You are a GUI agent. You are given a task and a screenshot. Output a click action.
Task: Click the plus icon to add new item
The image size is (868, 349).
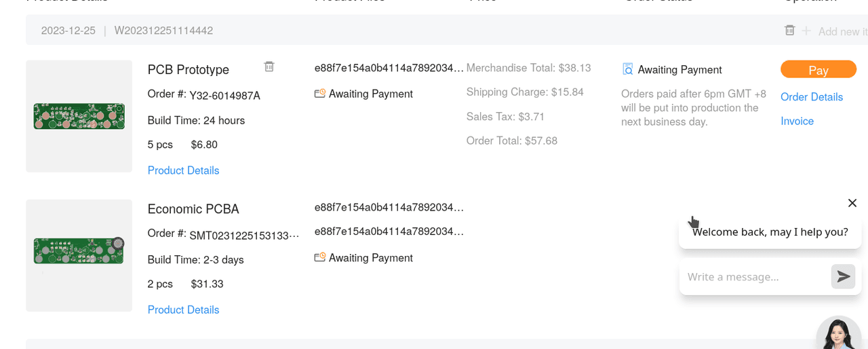tap(806, 31)
